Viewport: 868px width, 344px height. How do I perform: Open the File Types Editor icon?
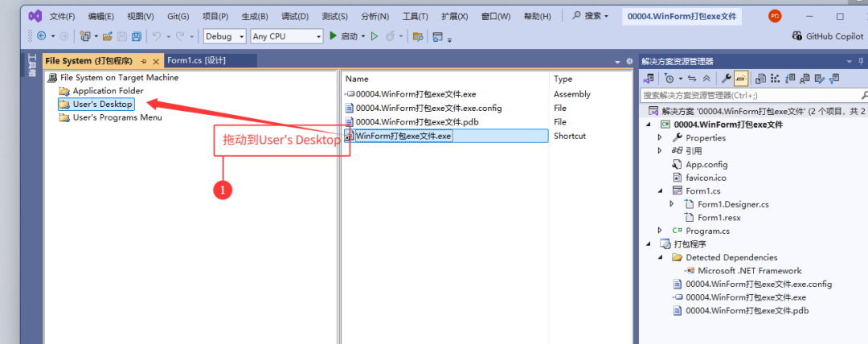(x=791, y=78)
